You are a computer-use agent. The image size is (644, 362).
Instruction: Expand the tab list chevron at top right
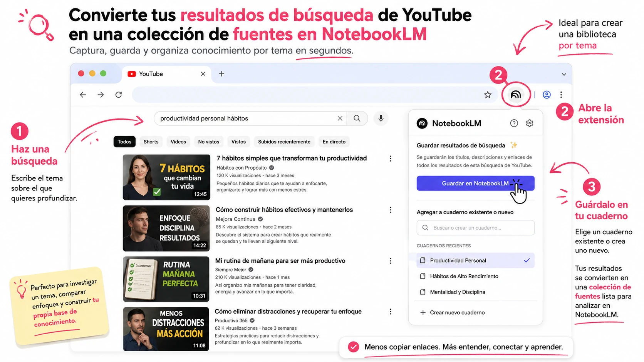pyautogui.click(x=564, y=74)
